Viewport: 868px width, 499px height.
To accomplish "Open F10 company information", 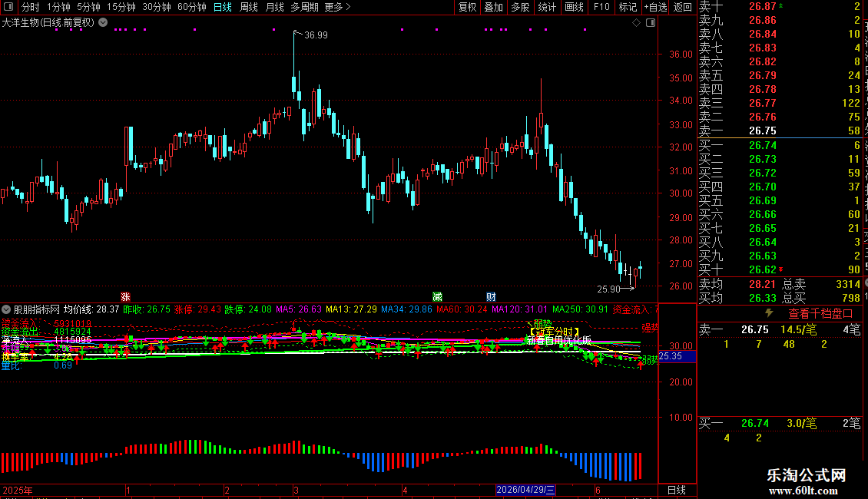I will coord(601,7).
